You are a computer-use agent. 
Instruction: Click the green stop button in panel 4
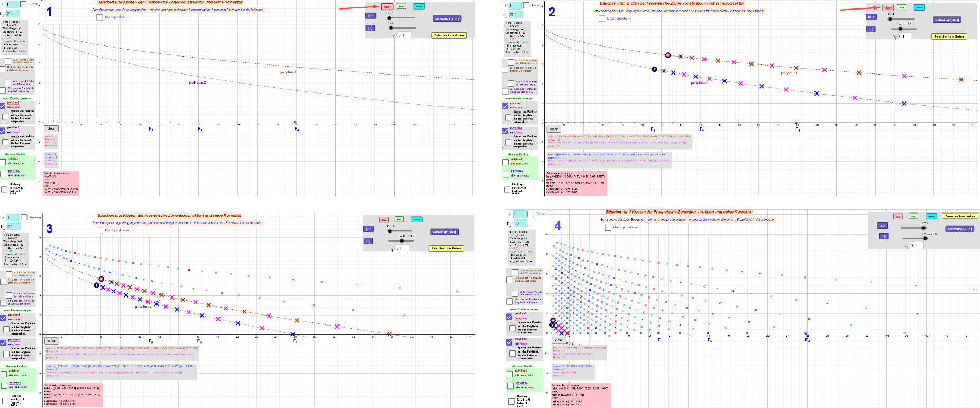point(913,216)
